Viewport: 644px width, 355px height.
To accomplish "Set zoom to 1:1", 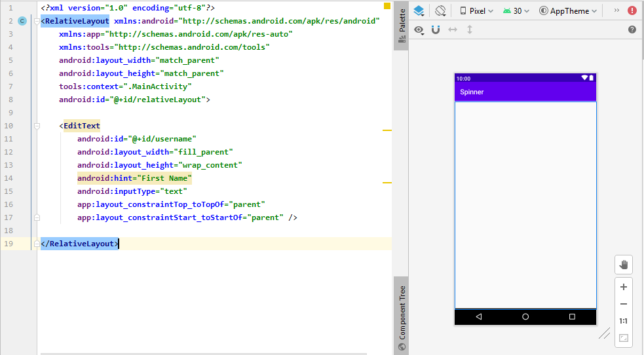I will (x=624, y=321).
